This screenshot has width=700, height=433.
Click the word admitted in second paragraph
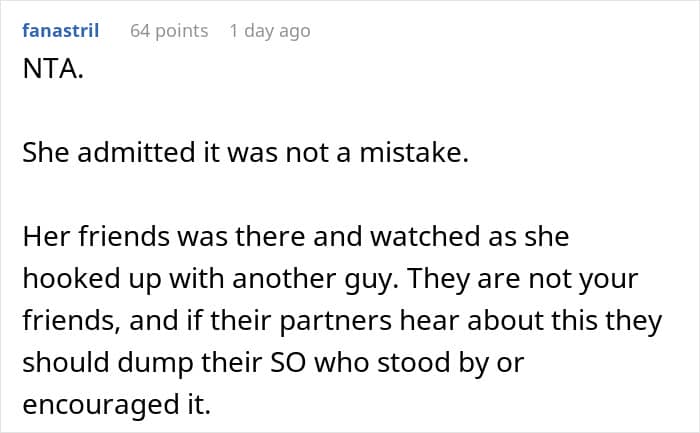pos(136,152)
